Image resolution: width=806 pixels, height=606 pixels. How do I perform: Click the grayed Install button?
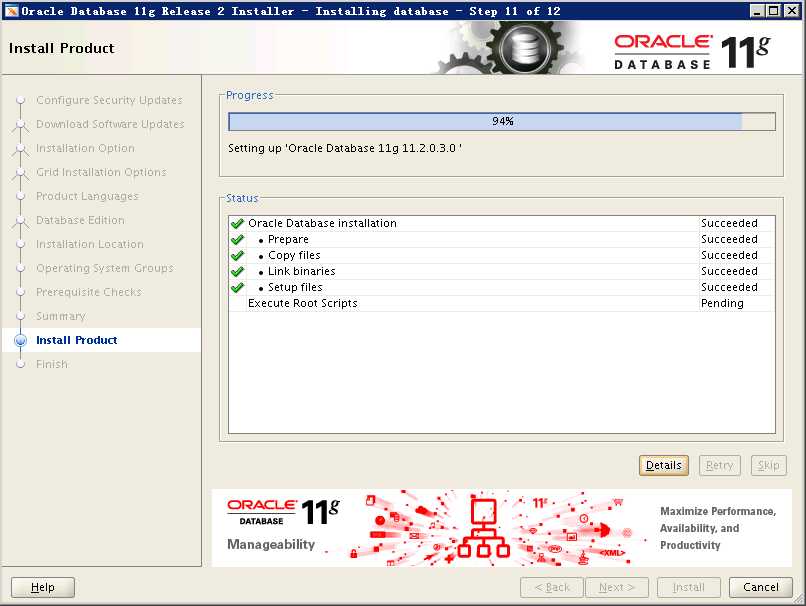(689, 587)
